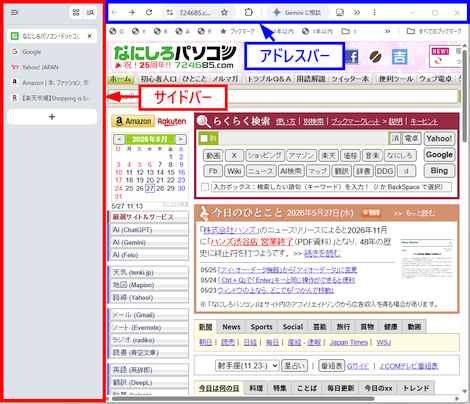Open the folder named 1 in bookmarks bar

[349, 31]
